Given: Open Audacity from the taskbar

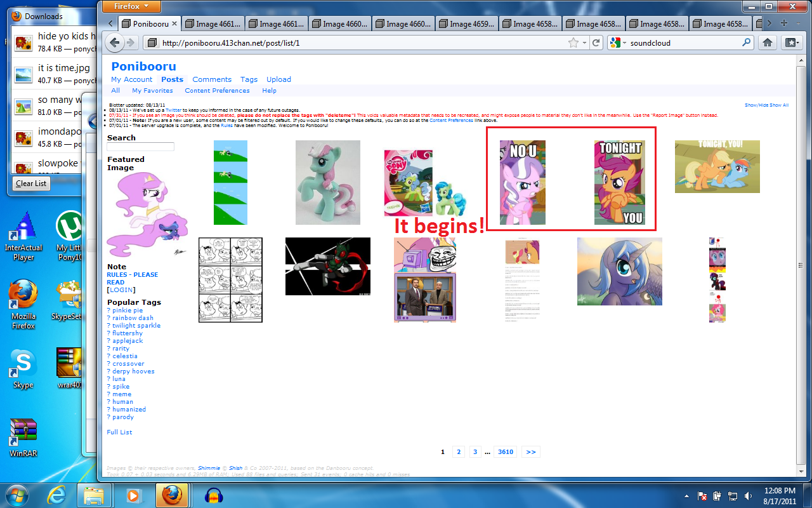Looking at the screenshot, I should click(x=214, y=495).
